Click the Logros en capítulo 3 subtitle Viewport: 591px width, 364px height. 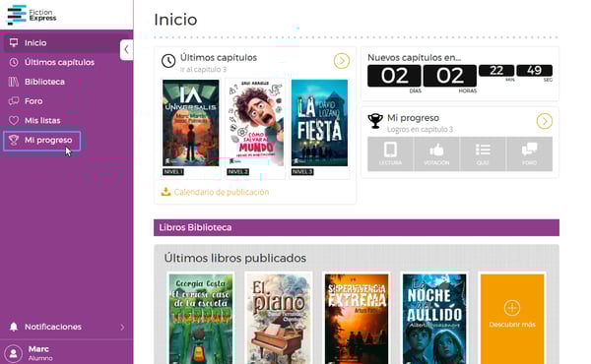pyautogui.click(x=420, y=130)
